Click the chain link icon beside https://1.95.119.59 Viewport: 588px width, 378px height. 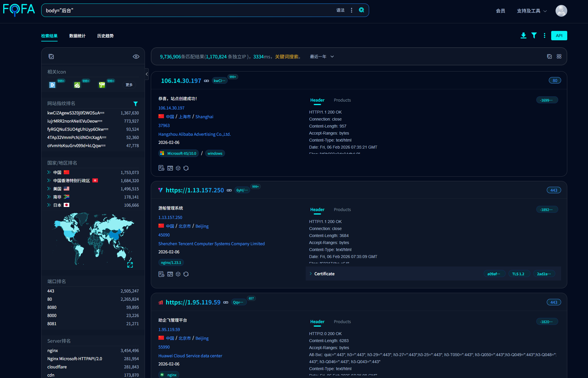pos(226,302)
